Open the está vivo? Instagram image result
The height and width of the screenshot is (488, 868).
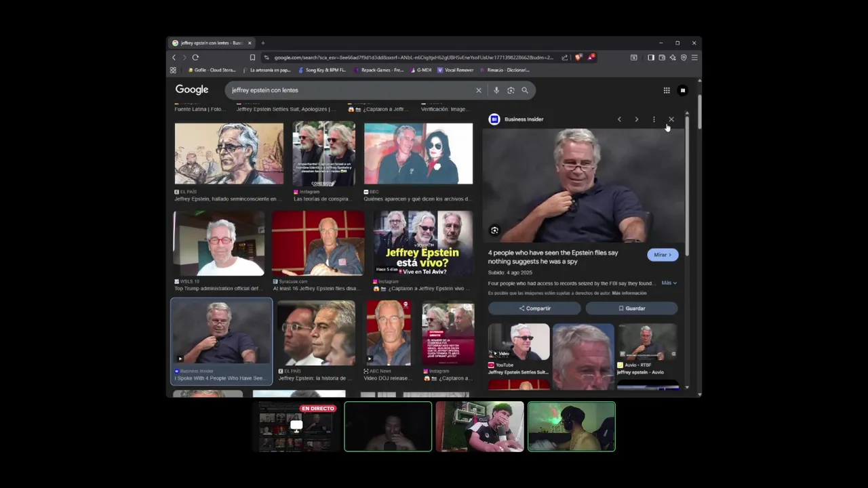(423, 243)
